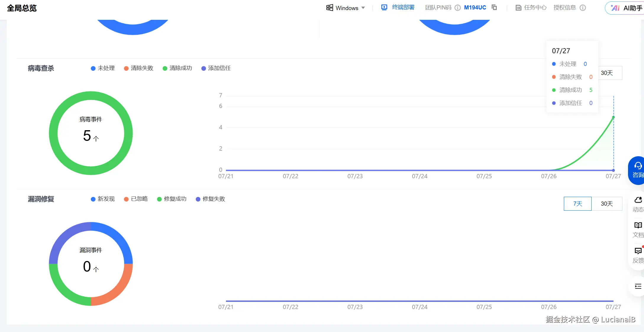Open the 反馈 feedback sidebar icon
Screen dimensions: 644x332
click(638, 255)
